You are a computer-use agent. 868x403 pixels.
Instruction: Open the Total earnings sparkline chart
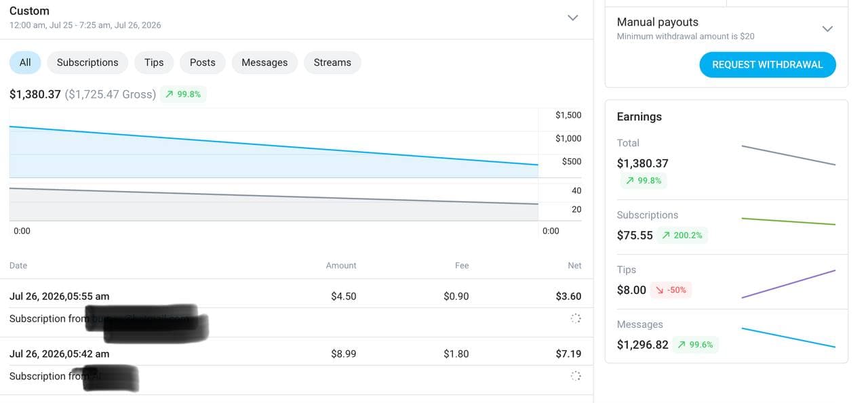coord(789,155)
